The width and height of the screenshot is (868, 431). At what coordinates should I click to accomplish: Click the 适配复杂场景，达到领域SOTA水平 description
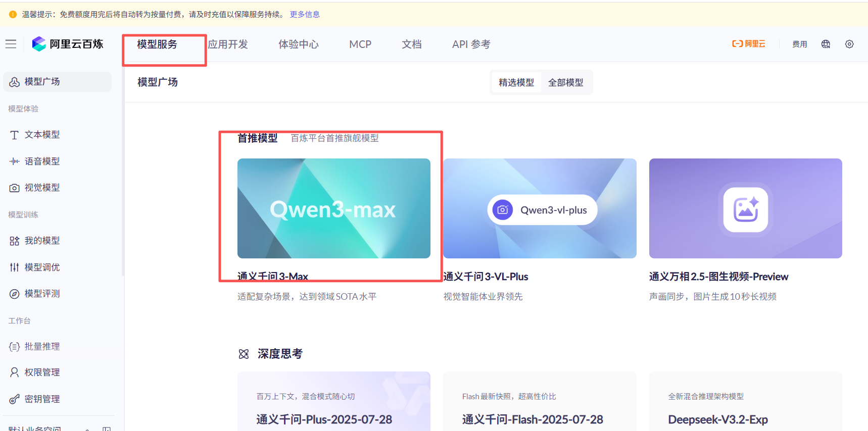[307, 297]
